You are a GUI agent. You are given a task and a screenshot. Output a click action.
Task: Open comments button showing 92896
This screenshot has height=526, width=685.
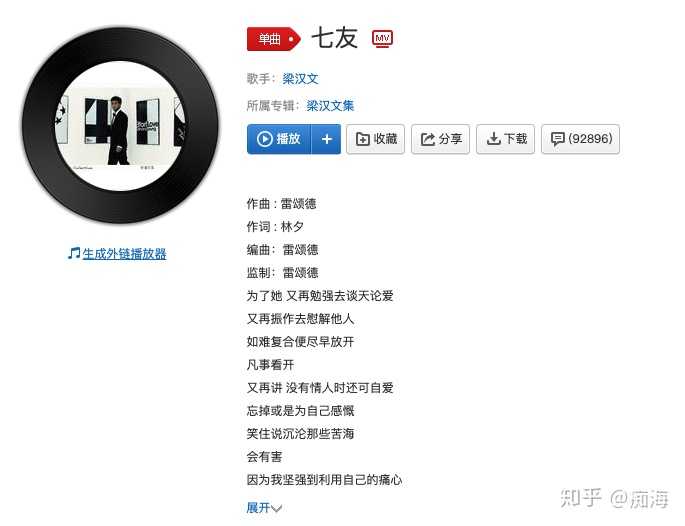(580, 139)
